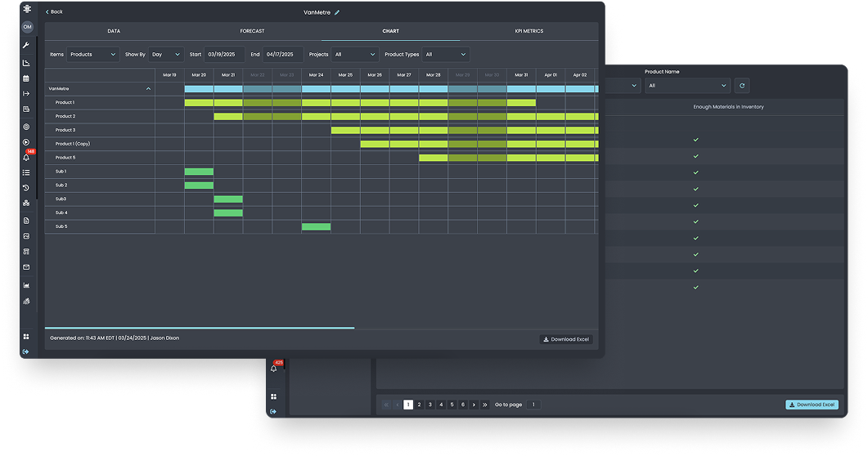868x456 pixels.
Task: Switch to the Forecast tab
Action: [252, 31]
